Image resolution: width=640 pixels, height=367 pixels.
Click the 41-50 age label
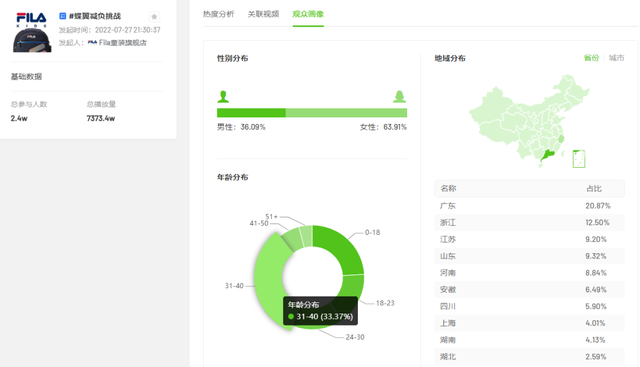pyautogui.click(x=259, y=223)
